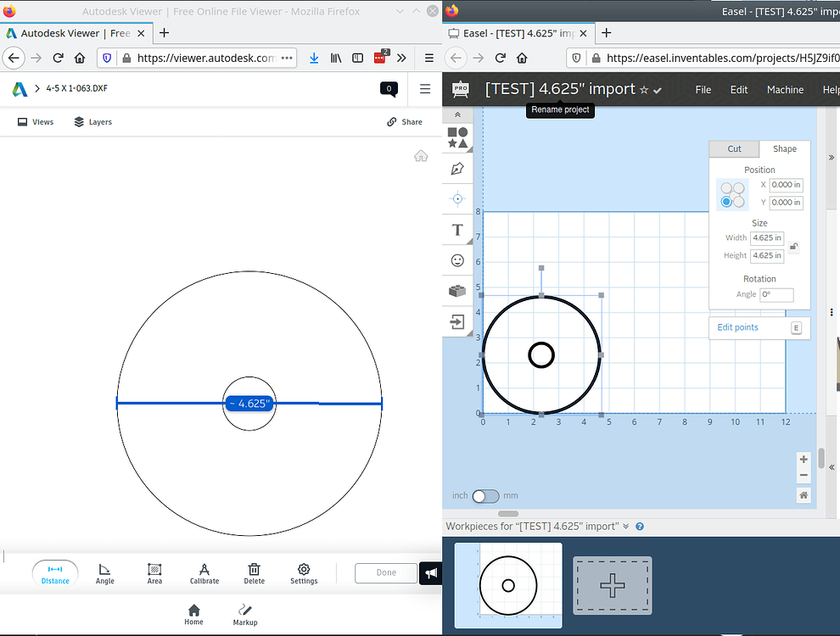Select the Pen drawing tool in Easel
840x636 pixels.
click(x=457, y=169)
